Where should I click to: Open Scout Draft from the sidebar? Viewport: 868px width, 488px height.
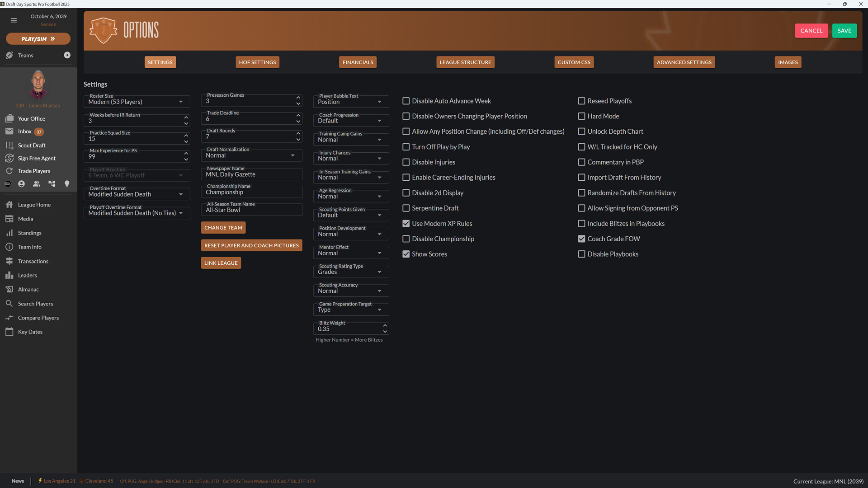31,145
